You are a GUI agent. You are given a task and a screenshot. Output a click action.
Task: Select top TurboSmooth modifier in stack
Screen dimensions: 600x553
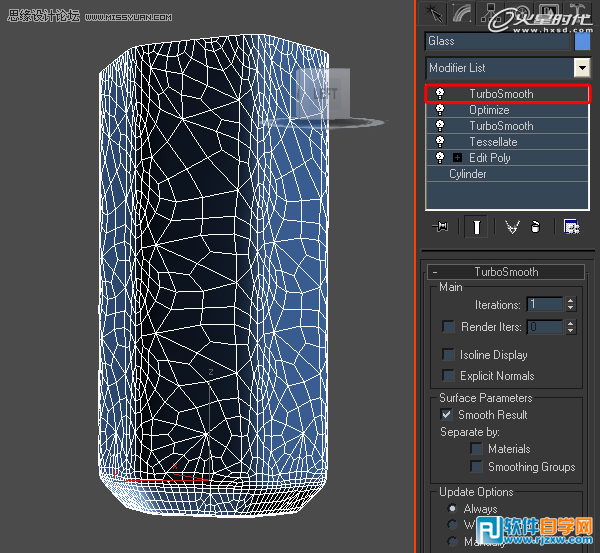tap(501, 94)
